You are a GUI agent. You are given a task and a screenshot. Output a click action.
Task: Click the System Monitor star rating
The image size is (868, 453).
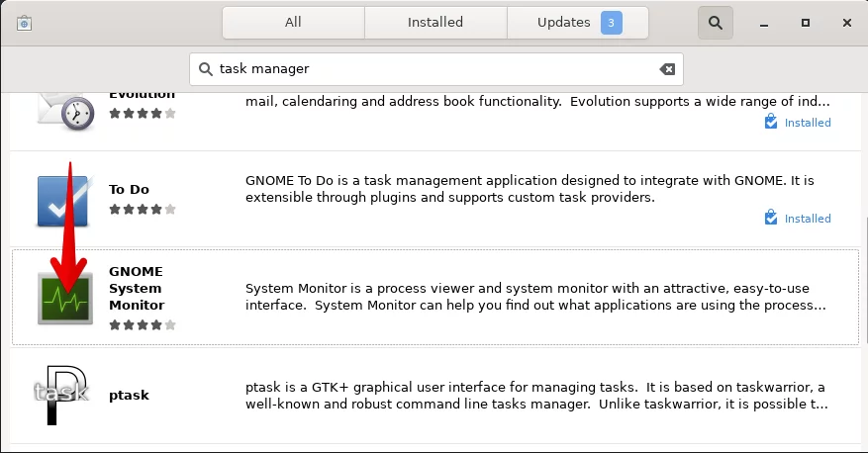(143, 324)
